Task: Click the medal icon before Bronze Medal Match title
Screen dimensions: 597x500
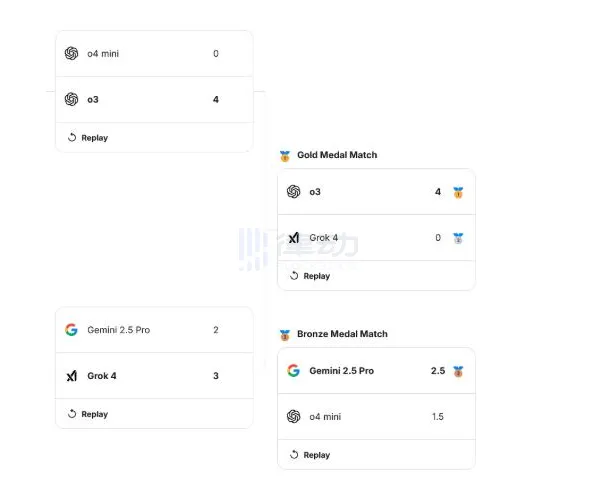Action: click(x=285, y=335)
